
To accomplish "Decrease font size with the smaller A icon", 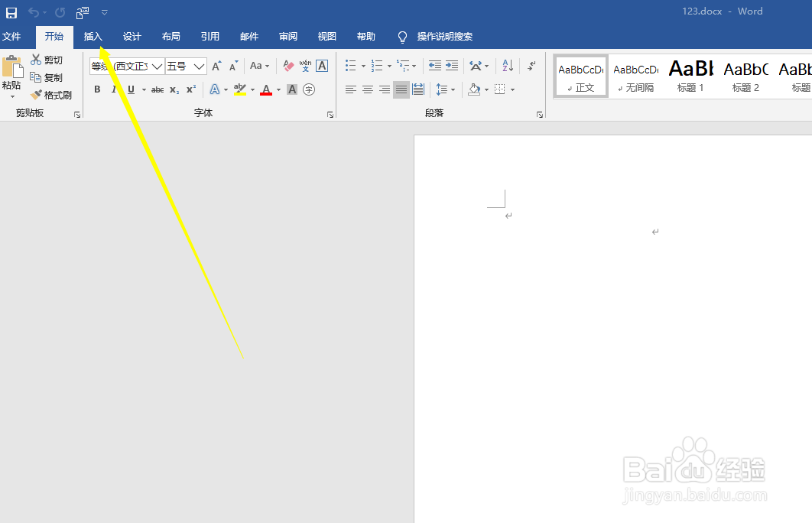I will (x=233, y=66).
